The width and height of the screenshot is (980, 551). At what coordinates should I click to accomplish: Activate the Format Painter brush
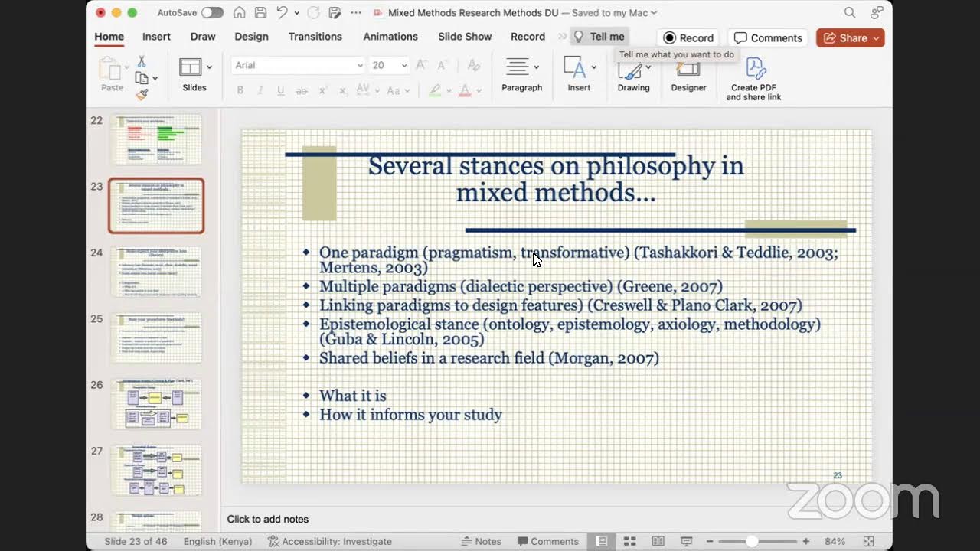[x=142, y=94]
